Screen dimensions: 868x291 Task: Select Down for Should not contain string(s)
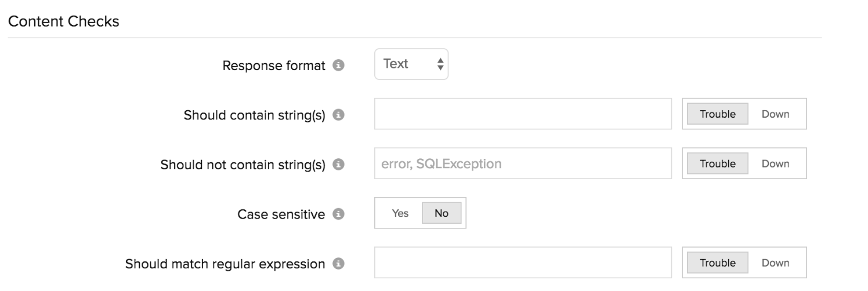point(775,163)
